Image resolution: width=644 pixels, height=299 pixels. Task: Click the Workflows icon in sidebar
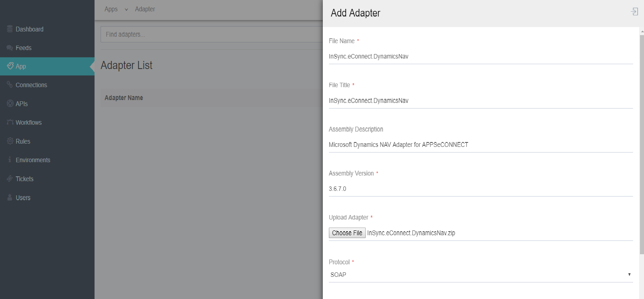point(10,122)
